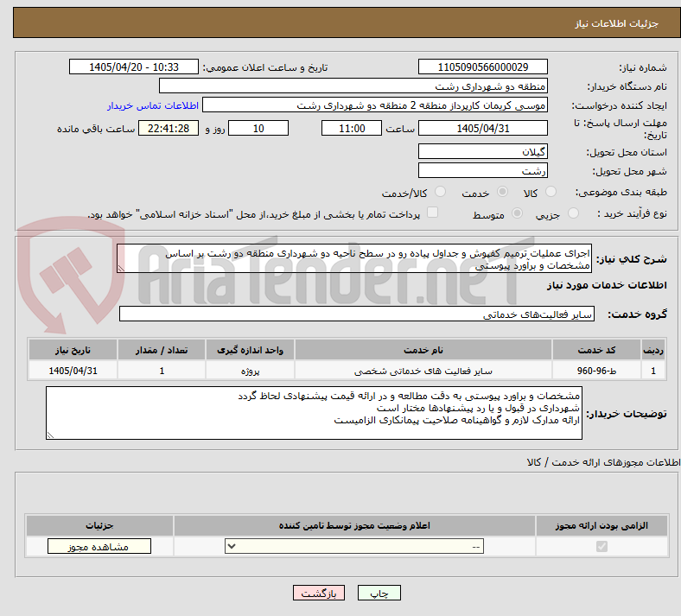
Task: Click the request creator name field
Action: tap(375, 105)
